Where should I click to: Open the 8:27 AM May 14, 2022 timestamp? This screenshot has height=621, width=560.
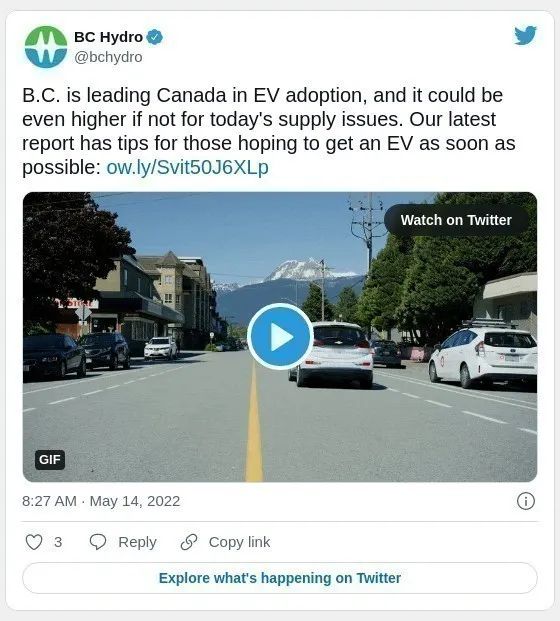click(x=101, y=501)
